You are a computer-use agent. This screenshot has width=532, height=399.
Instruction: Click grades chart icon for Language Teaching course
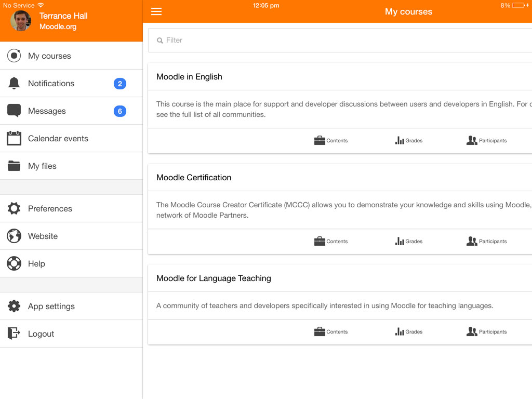click(x=400, y=331)
